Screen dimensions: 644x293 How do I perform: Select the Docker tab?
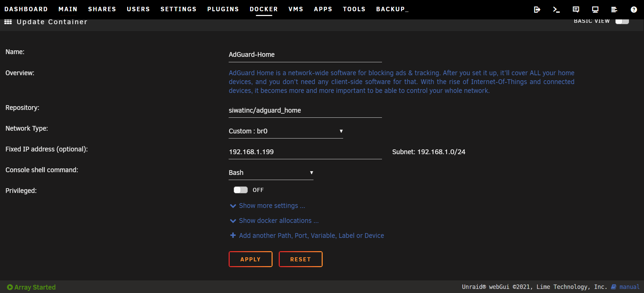point(264,9)
